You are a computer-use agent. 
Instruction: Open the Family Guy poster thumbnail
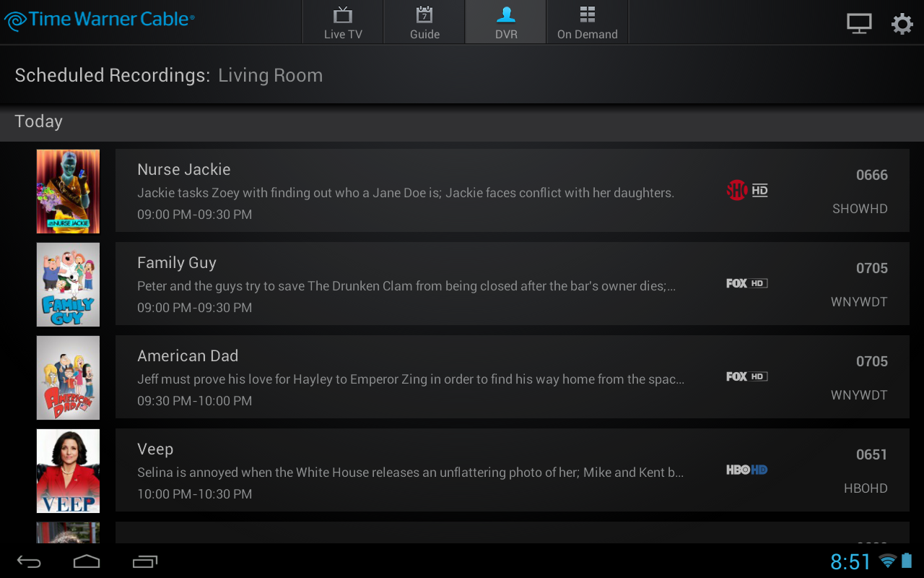[68, 285]
